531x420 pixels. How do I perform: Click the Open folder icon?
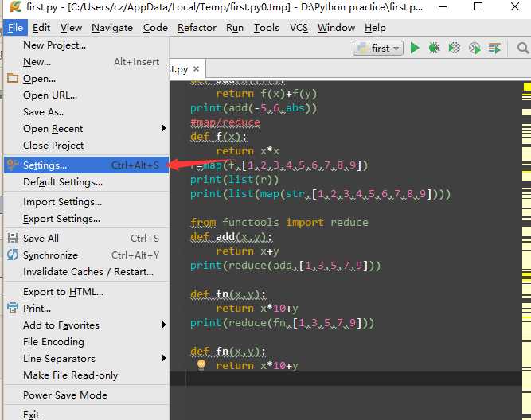click(x=13, y=78)
